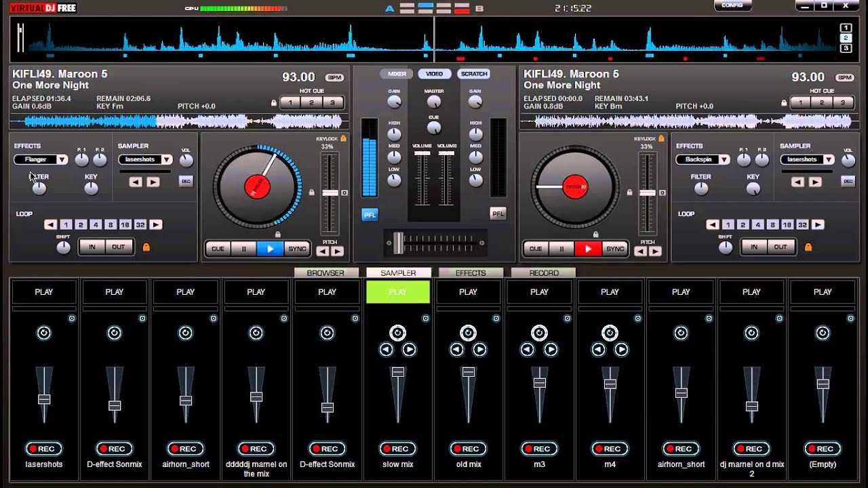
Task: Toggle REC on the left sampler
Action: (x=185, y=181)
